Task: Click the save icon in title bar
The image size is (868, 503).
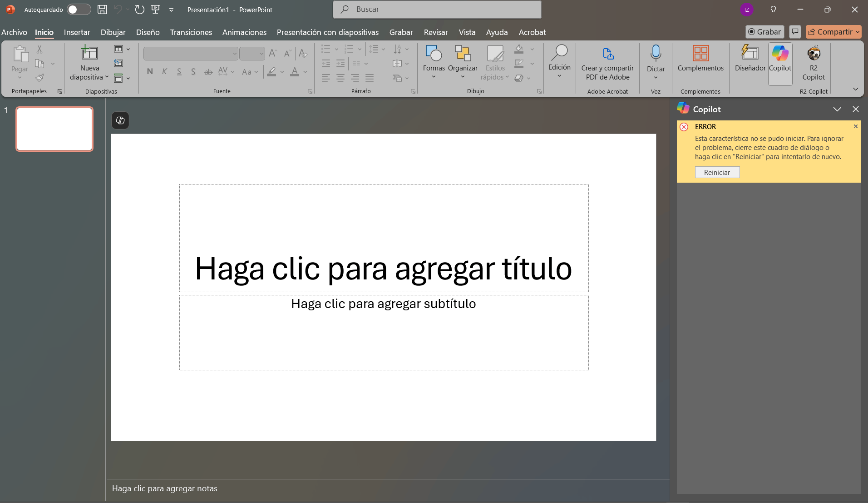Action: click(x=102, y=10)
